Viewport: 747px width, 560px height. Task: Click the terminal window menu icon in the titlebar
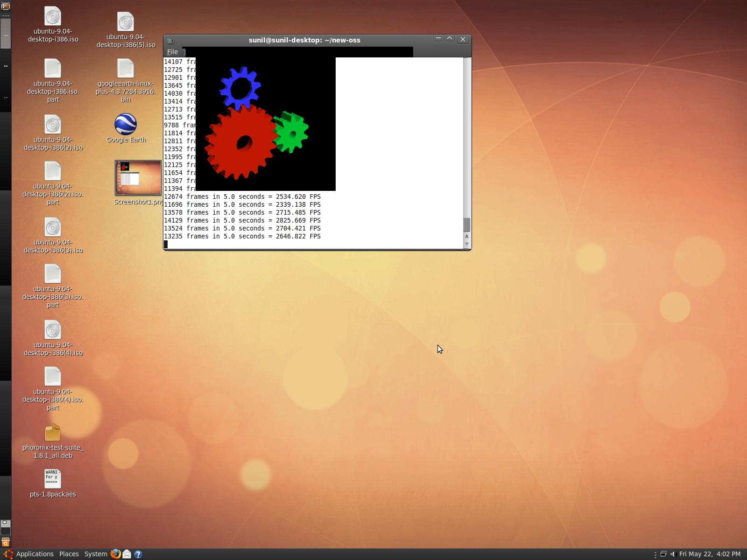click(x=171, y=41)
